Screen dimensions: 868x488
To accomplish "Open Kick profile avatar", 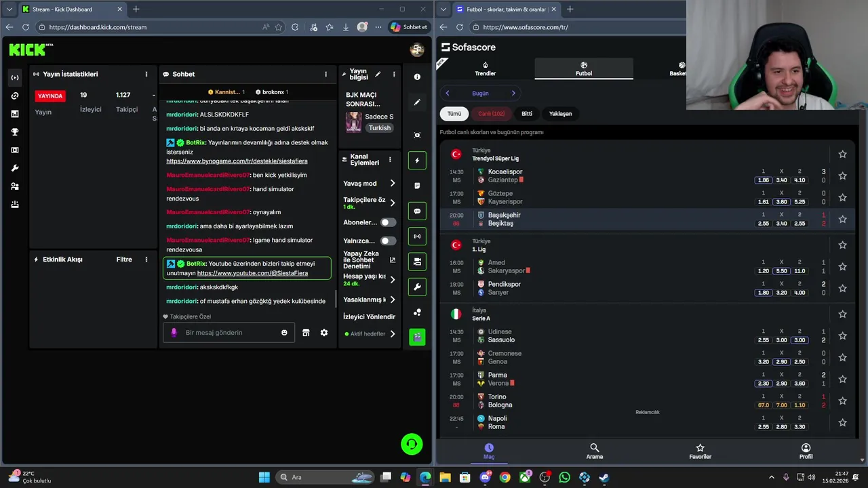I will tap(417, 49).
